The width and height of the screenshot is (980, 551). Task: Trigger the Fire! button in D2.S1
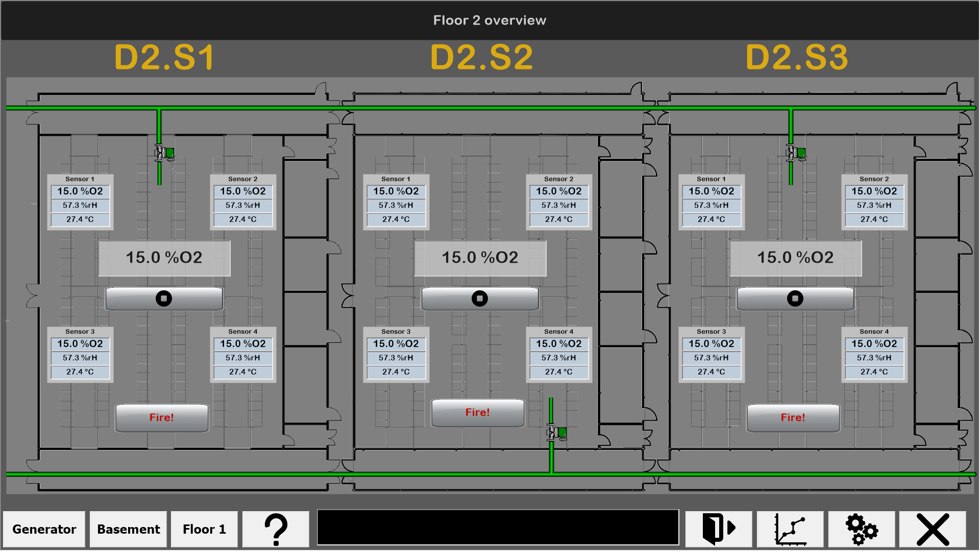tap(162, 418)
